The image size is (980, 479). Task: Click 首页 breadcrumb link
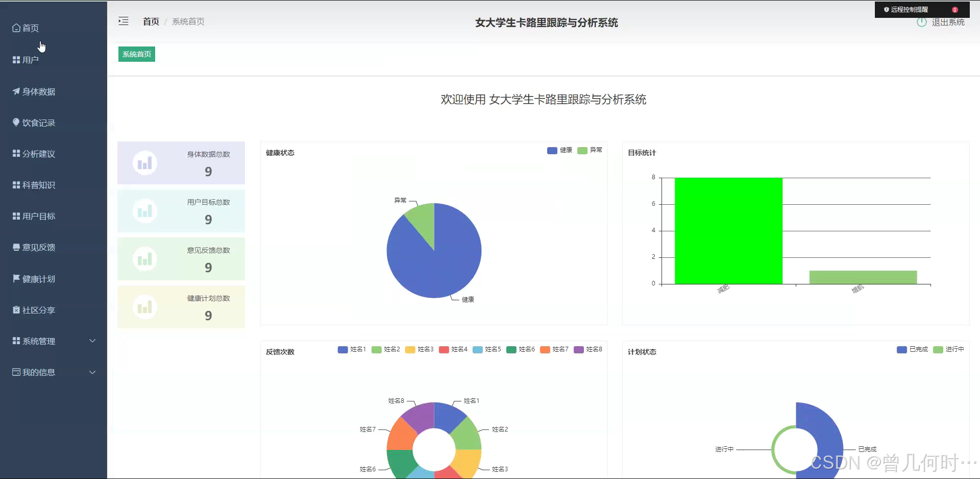[151, 21]
